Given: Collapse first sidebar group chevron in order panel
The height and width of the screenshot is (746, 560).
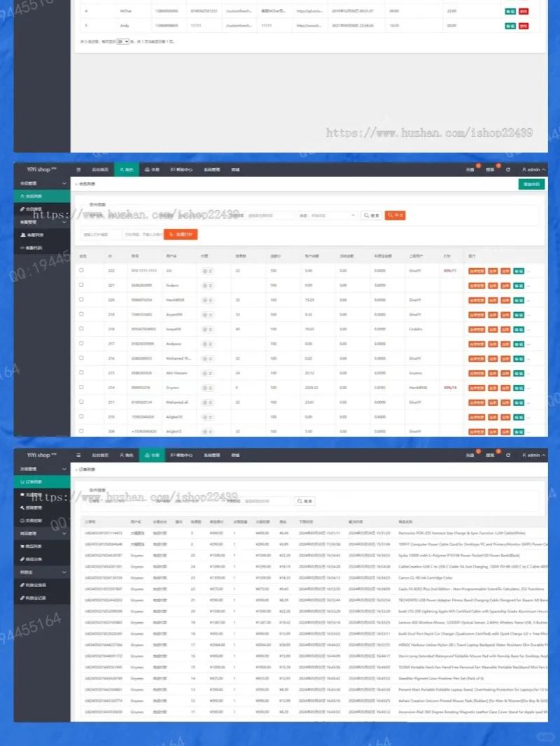Looking at the screenshot, I should [x=64, y=469].
